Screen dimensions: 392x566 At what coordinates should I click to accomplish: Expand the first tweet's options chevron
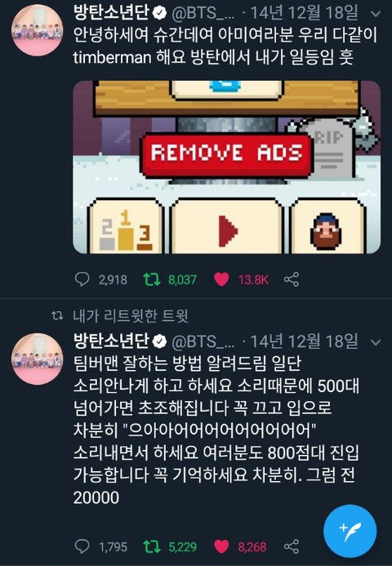[x=376, y=14]
